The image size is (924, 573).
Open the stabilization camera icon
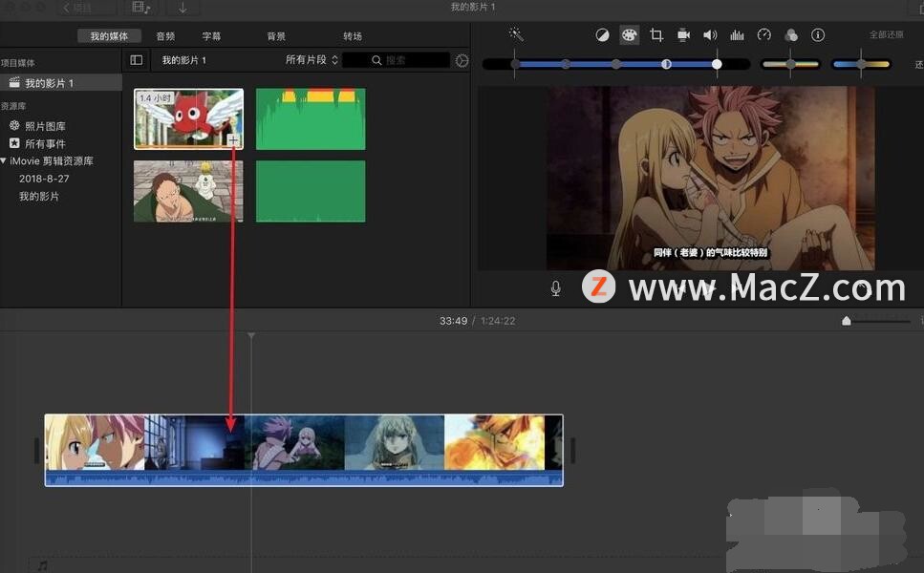(x=683, y=35)
